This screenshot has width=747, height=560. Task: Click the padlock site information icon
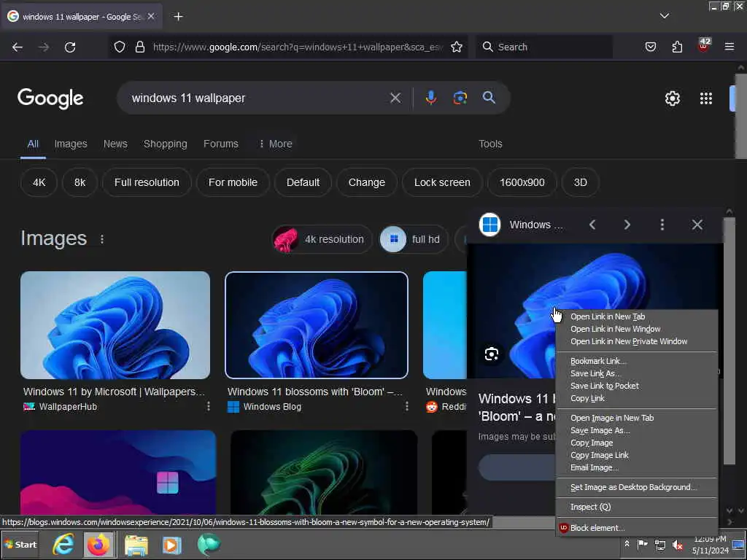click(x=139, y=47)
